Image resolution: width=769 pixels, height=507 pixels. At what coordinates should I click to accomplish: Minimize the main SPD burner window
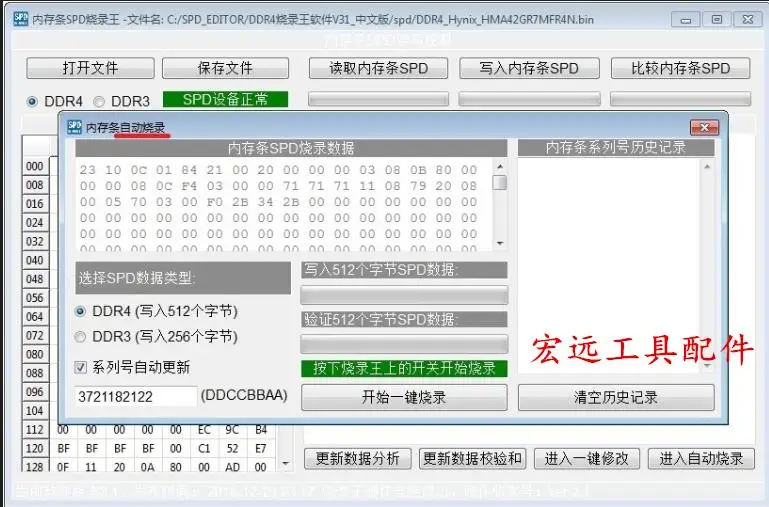686,20
